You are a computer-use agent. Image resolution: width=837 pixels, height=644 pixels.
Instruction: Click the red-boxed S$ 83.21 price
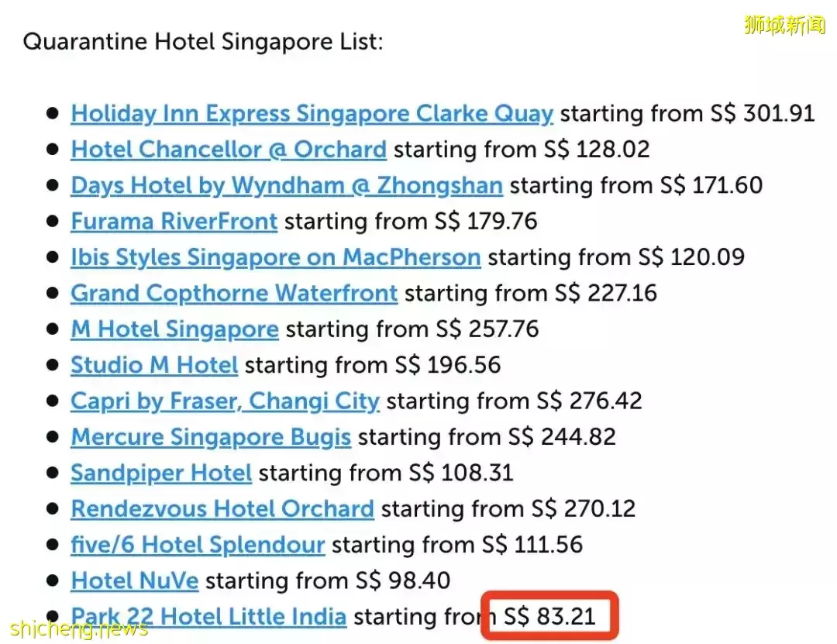coord(549,616)
